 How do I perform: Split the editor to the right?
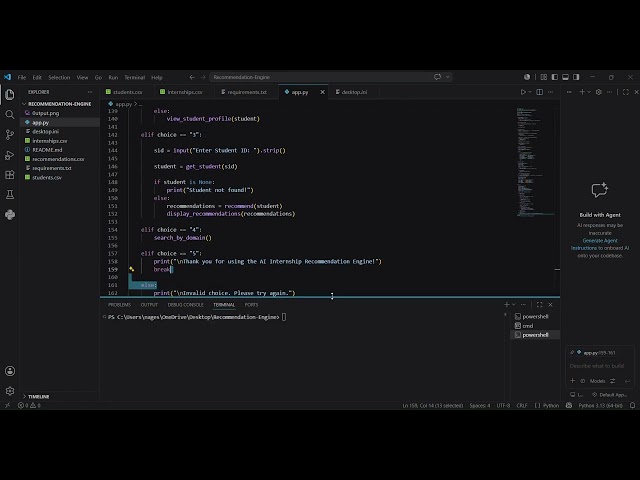(x=540, y=92)
